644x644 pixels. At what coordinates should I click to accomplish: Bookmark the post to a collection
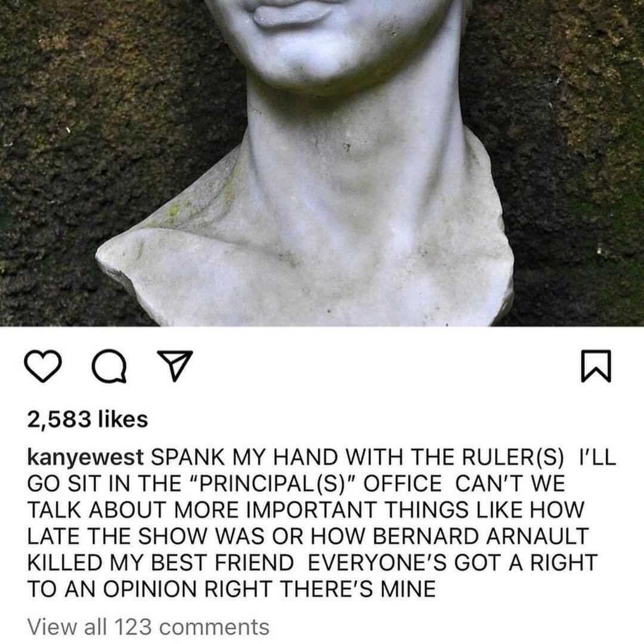click(x=596, y=366)
